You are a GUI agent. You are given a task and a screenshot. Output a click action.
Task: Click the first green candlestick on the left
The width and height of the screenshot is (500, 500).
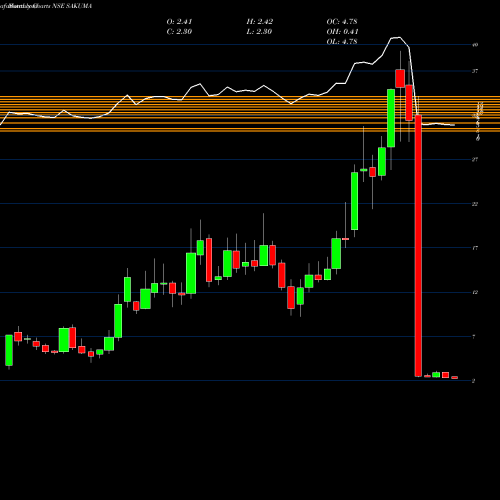(9, 350)
